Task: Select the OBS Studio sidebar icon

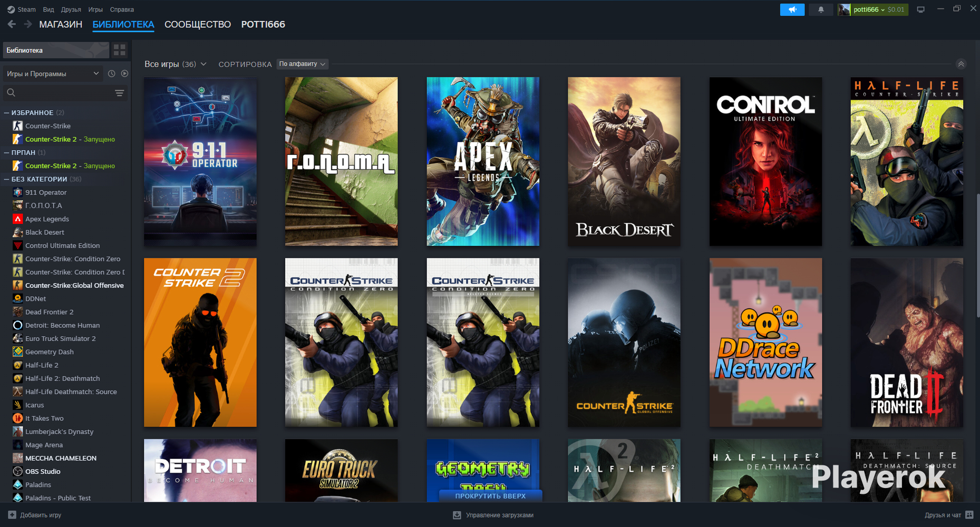Action: 17,471
